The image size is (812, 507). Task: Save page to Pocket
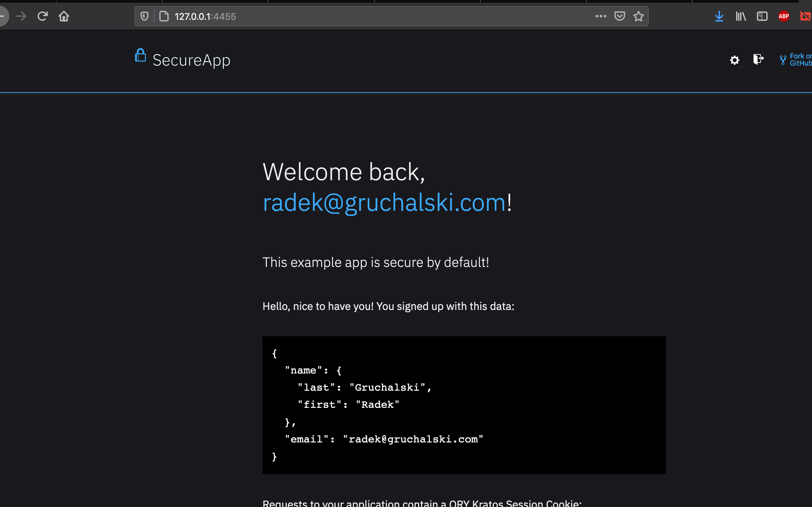point(619,16)
